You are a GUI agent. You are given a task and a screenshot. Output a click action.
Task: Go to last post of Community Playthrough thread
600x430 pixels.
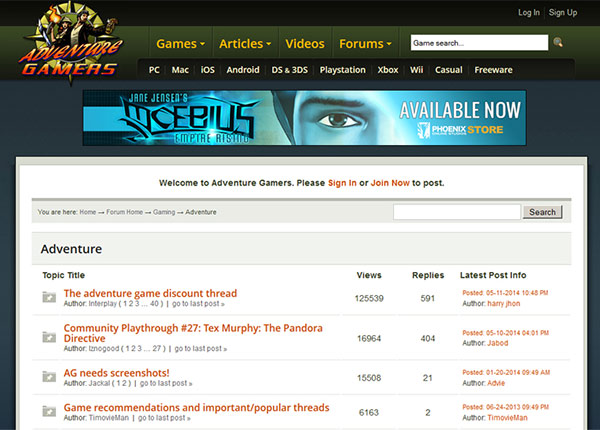[201, 349]
